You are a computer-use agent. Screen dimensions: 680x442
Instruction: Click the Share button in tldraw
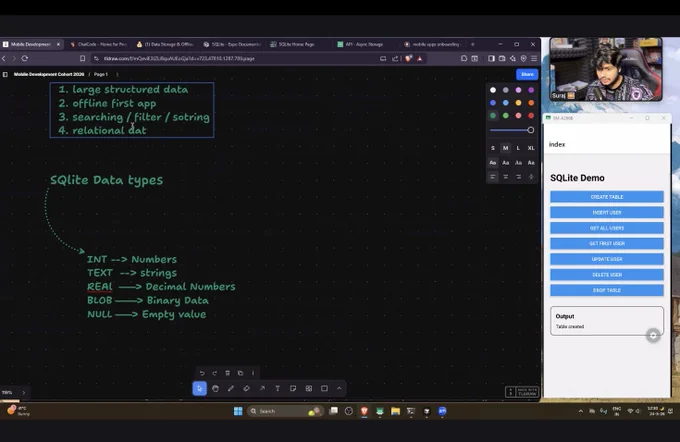pos(527,74)
